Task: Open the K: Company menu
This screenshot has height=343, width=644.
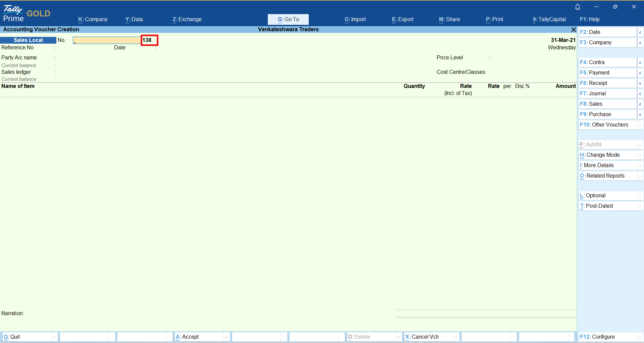Action: (93, 19)
